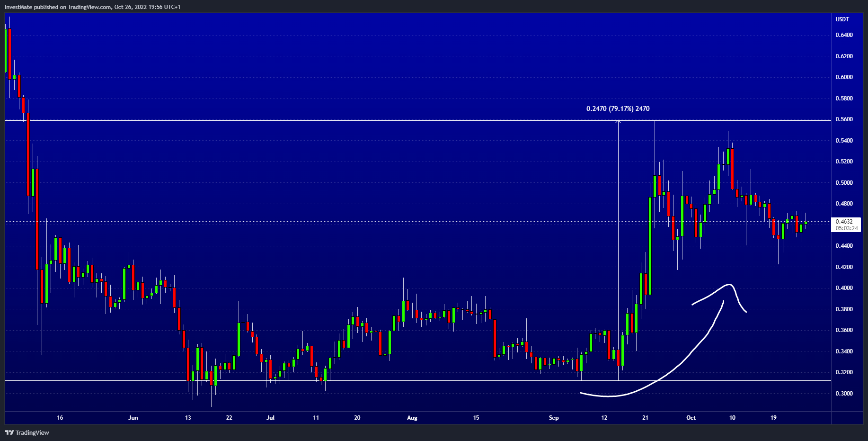Select the 0.5000 price level label
Screen dimensions: 868x441
click(844, 183)
